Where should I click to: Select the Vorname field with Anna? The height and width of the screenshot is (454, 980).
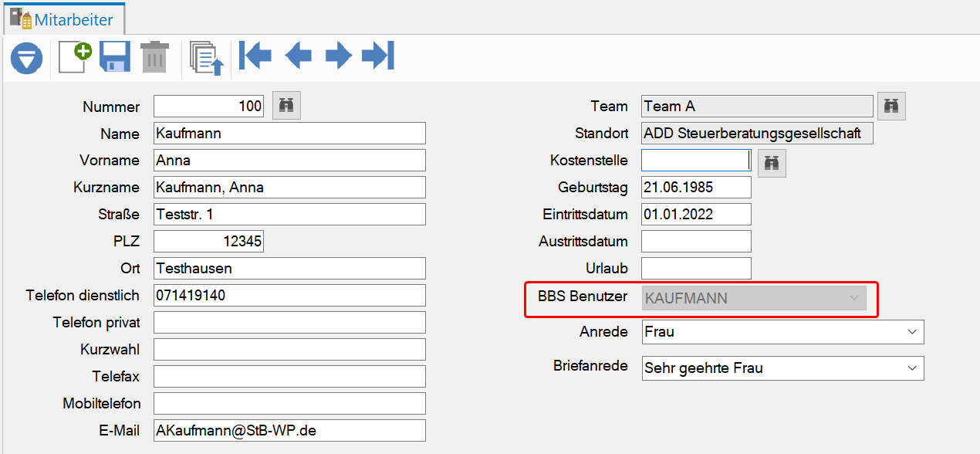tap(289, 161)
